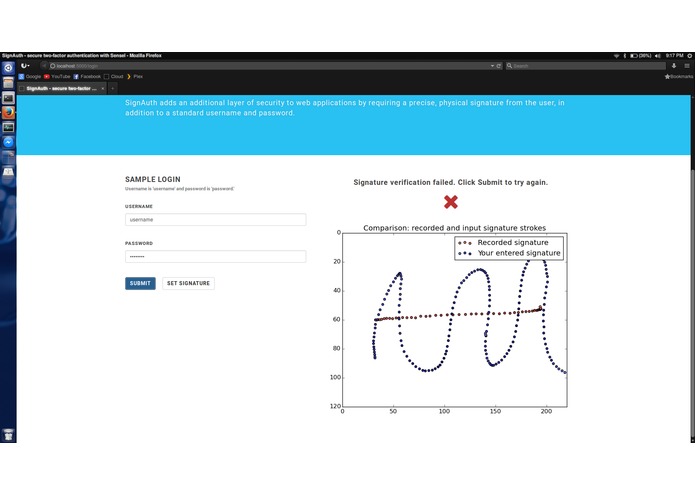The image size is (695, 494).
Task: Reload the current page
Action: 499,66
